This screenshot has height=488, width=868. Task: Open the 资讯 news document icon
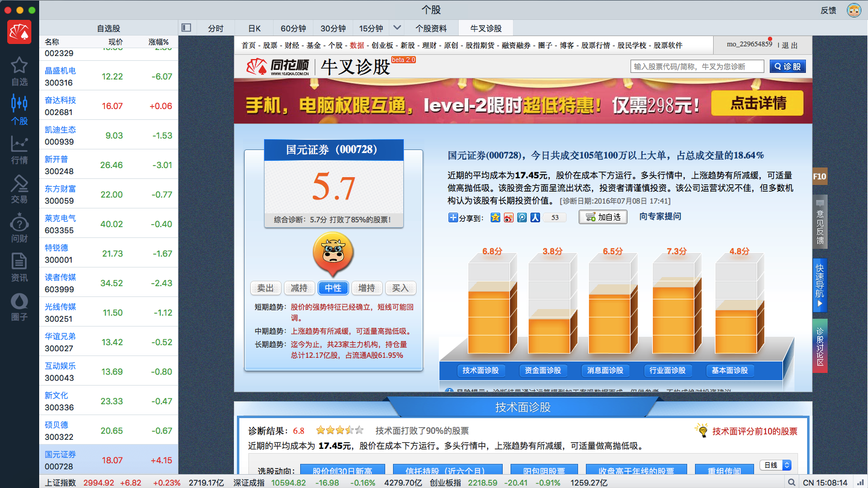19,267
